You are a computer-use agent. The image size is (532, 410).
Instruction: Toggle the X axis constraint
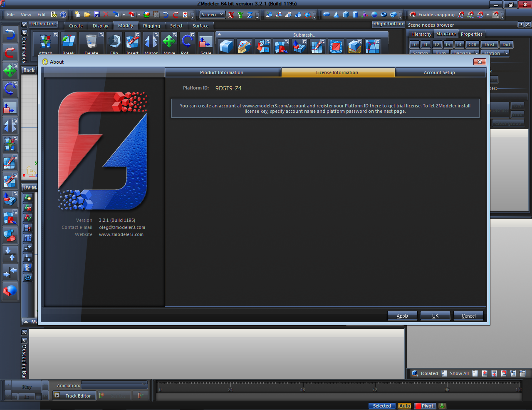click(231, 15)
